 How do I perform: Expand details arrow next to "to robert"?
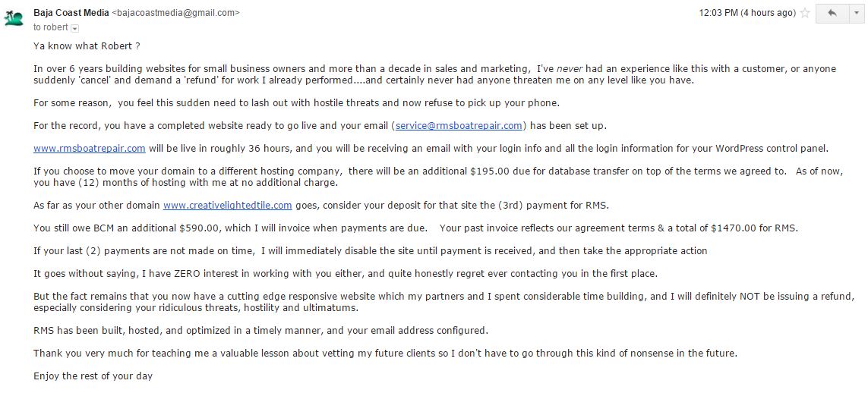[74, 28]
